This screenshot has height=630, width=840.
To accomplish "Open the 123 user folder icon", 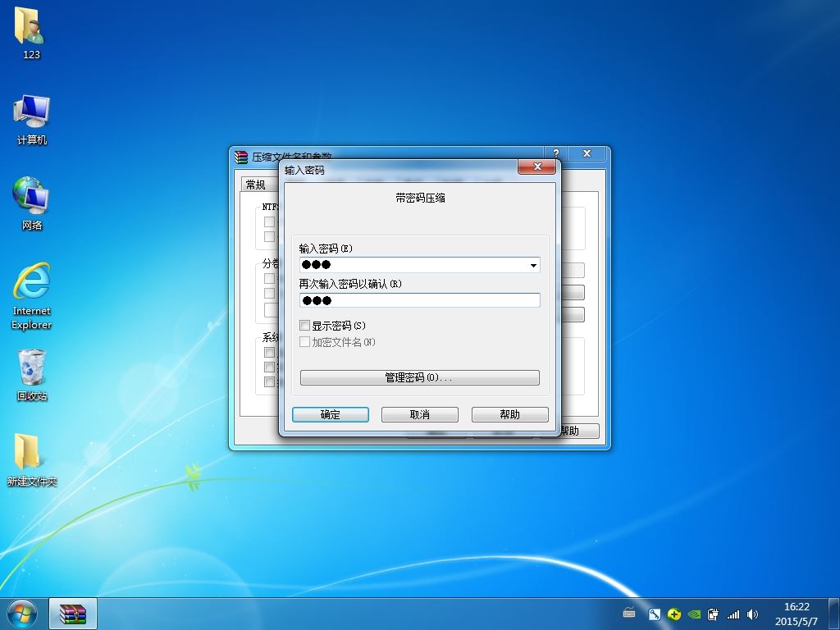I will 30,33.
